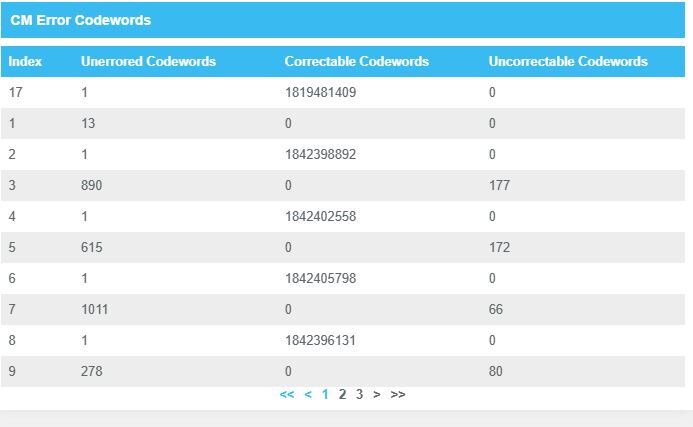Click index cell 5
693x427 pixels.
12,247
